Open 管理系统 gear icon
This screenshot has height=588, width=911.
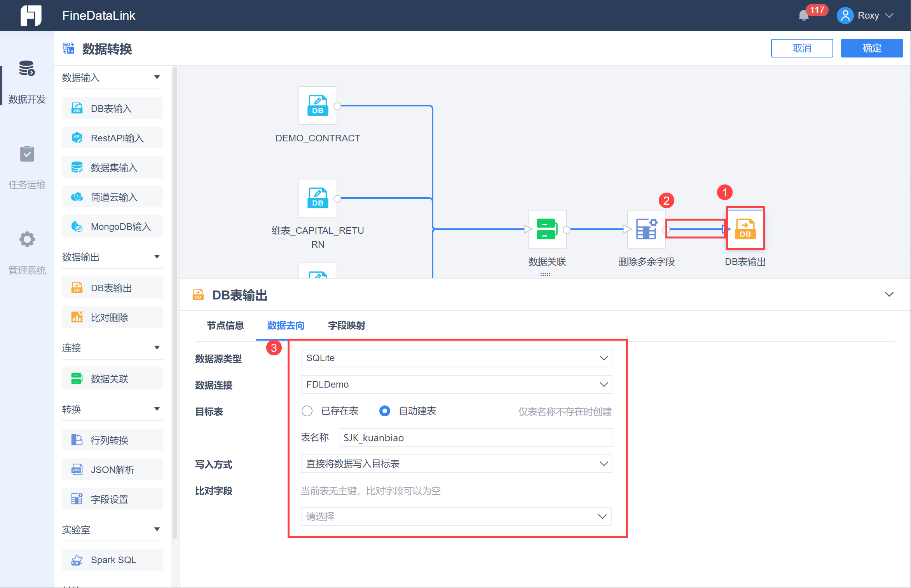[27, 239]
